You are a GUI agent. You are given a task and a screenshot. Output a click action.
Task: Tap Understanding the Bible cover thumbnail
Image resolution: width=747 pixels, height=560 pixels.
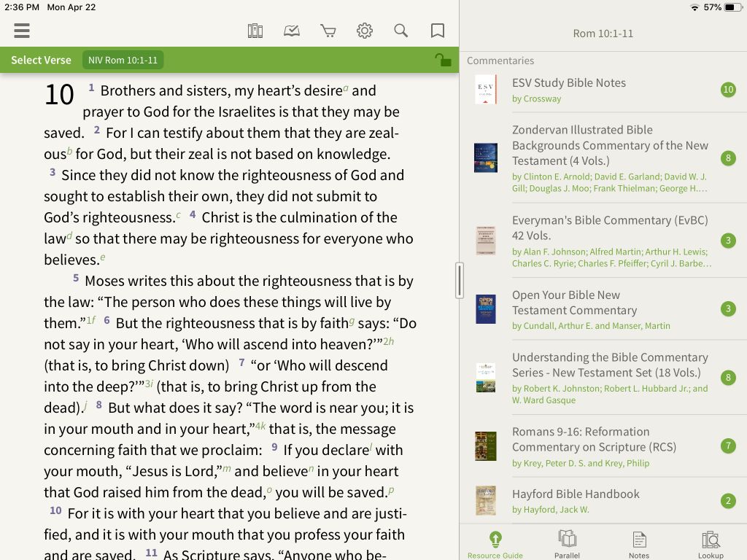(x=486, y=378)
